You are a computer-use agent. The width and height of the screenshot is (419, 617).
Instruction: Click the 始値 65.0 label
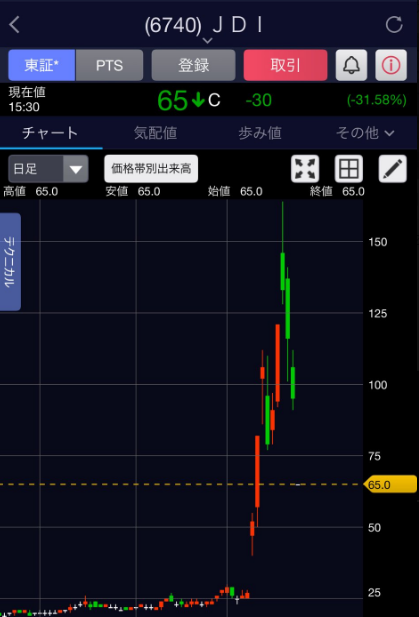pos(235,192)
